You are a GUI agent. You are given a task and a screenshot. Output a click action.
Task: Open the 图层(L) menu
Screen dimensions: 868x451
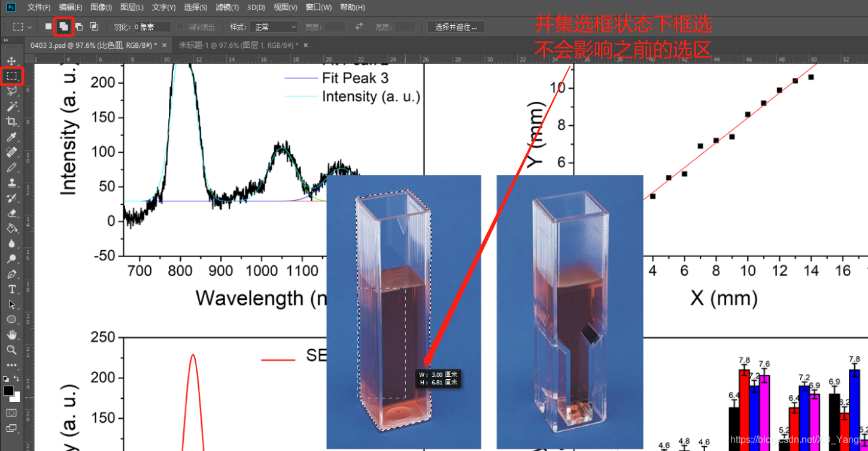click(x=132, y=7)
